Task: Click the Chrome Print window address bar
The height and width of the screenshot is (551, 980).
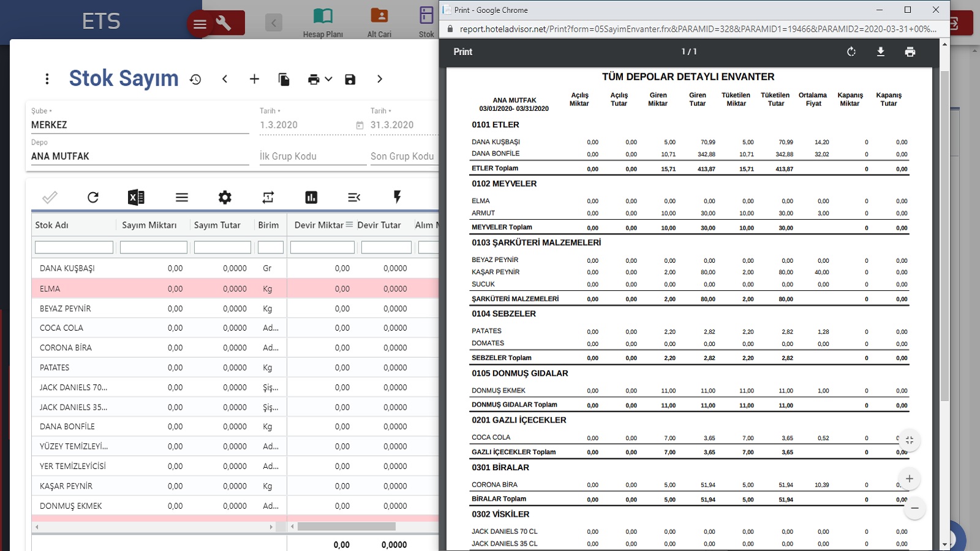Action: point(698,29)
